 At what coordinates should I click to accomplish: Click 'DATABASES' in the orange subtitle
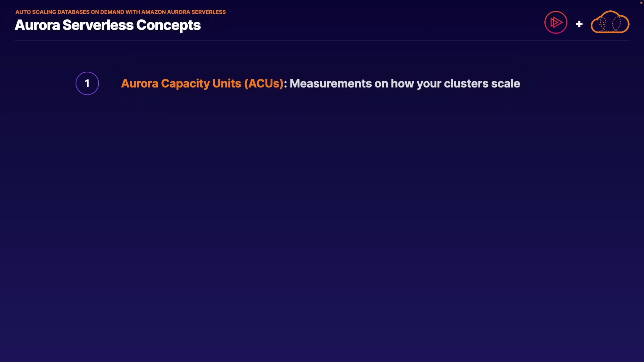point(73,12)
